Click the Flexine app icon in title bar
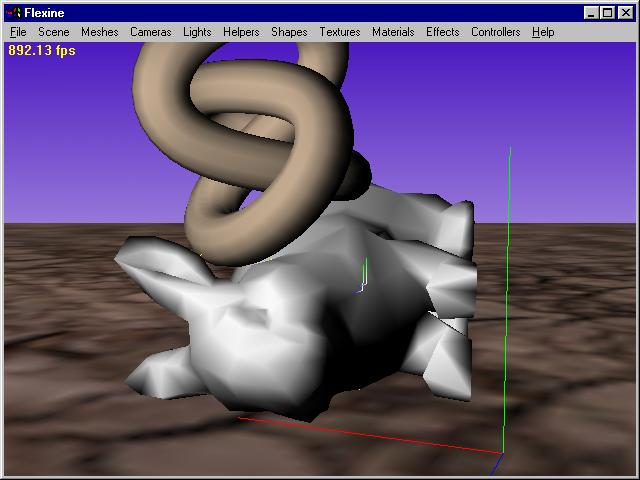The height and width of the screenshot is (480, 640). 13,13
